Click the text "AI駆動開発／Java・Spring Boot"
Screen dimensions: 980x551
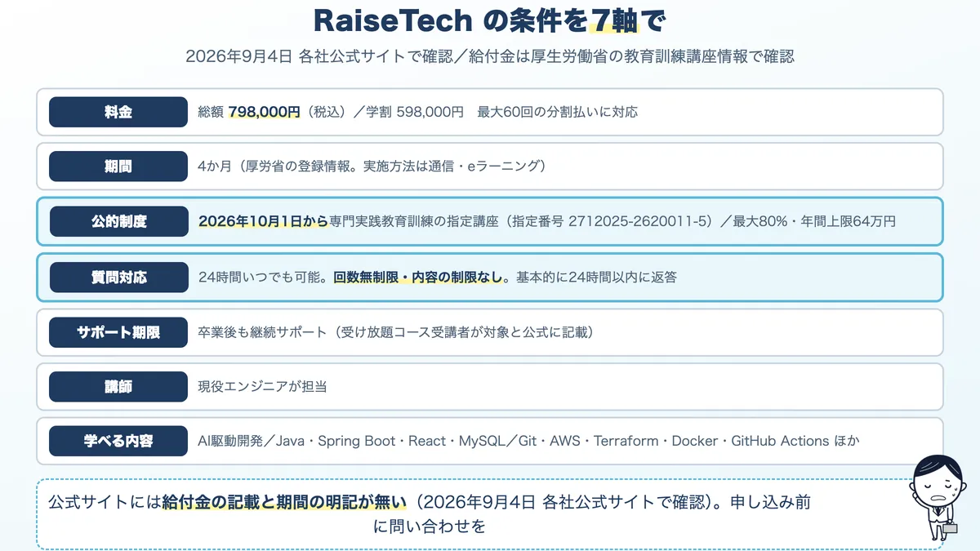(296, 441)
